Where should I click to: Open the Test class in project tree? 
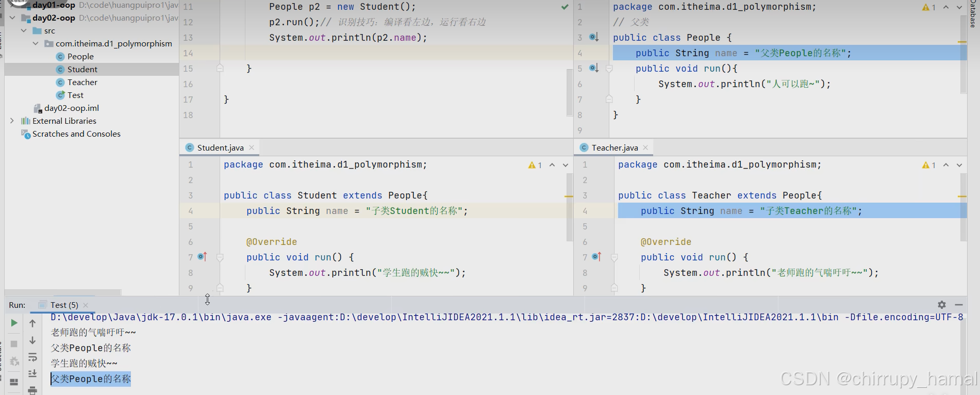(x=75, y=95)
